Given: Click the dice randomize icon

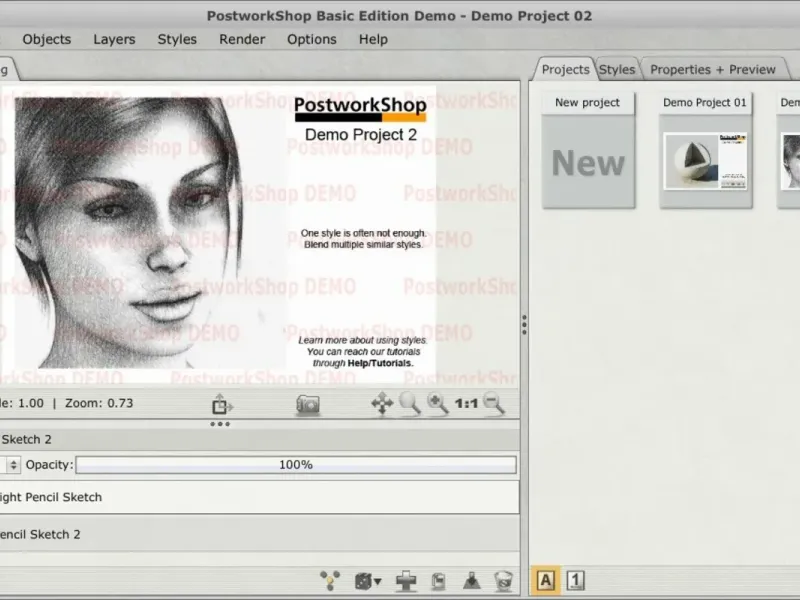Looking at the screenshot, I should pos(363,581).
